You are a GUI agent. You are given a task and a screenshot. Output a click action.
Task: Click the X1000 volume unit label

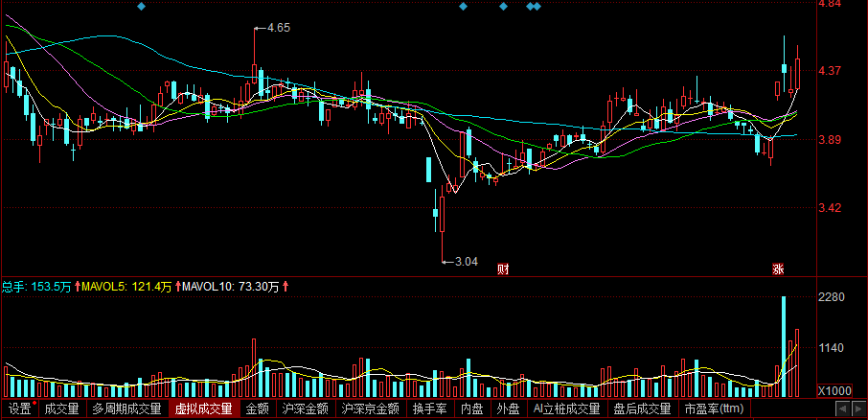point(834,391)
